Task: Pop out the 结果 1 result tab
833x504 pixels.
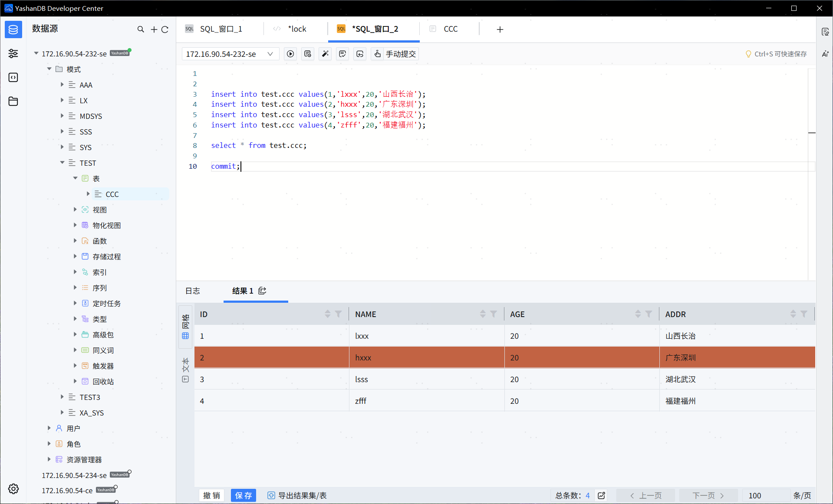Action: point(262,291)
